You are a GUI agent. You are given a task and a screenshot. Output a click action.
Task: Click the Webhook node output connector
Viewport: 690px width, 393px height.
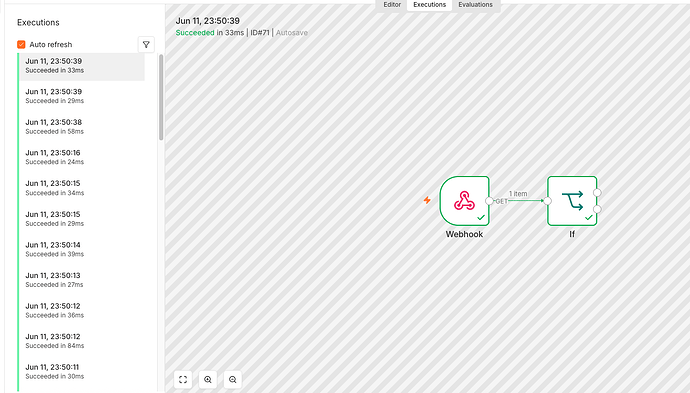[x=489, y=201]
